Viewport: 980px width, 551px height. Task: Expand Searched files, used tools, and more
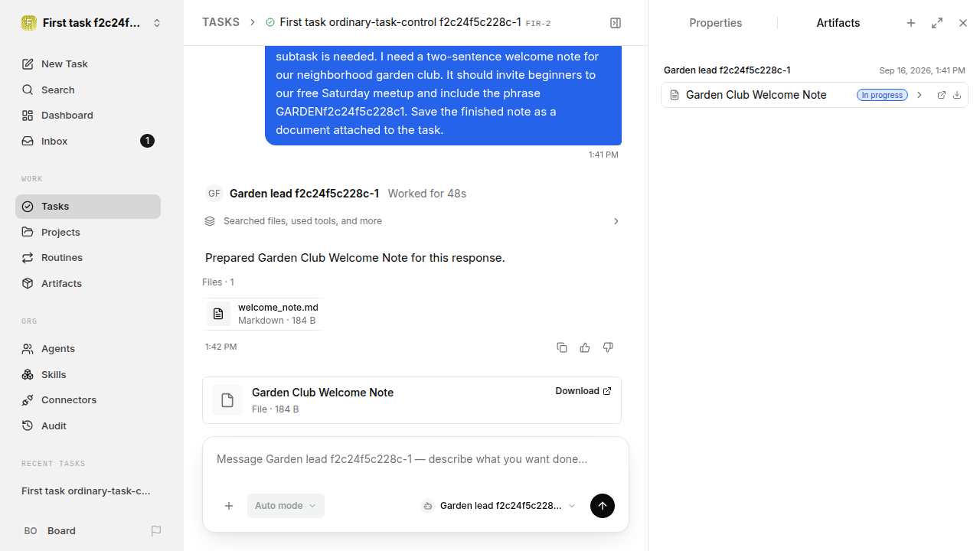(x=412, y=221)
